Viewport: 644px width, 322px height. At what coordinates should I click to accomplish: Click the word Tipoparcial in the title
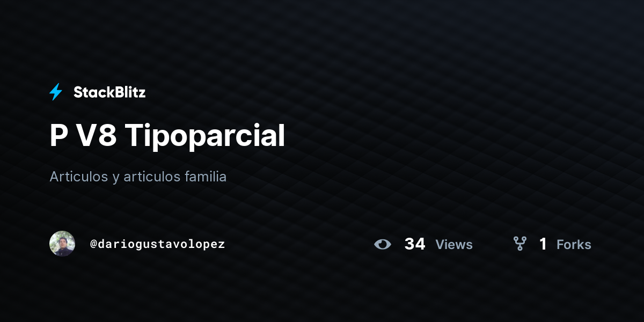(205, 136)
